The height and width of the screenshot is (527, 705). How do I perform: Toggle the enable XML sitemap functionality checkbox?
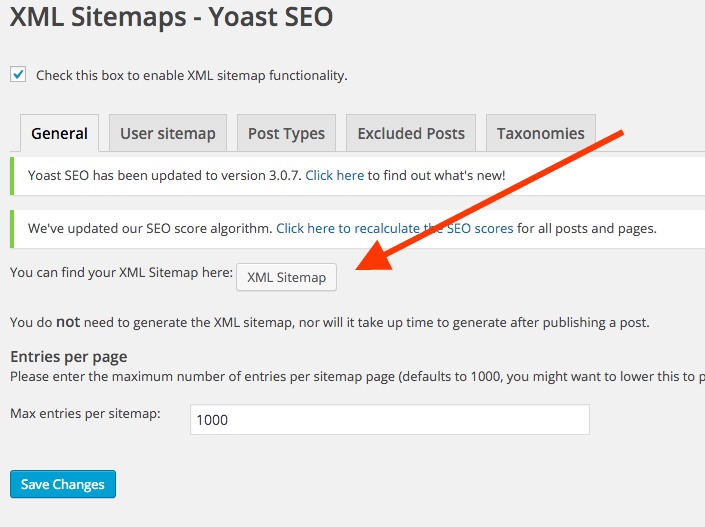tap(18, 75)
